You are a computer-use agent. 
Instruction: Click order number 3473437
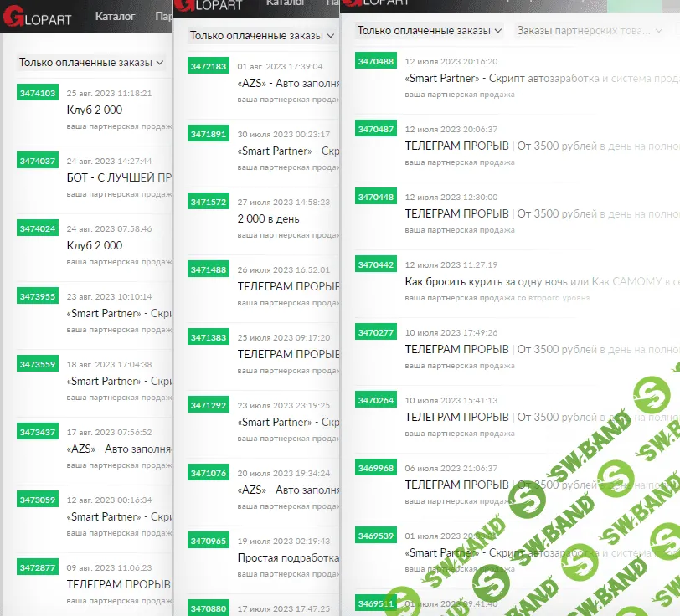38,432
